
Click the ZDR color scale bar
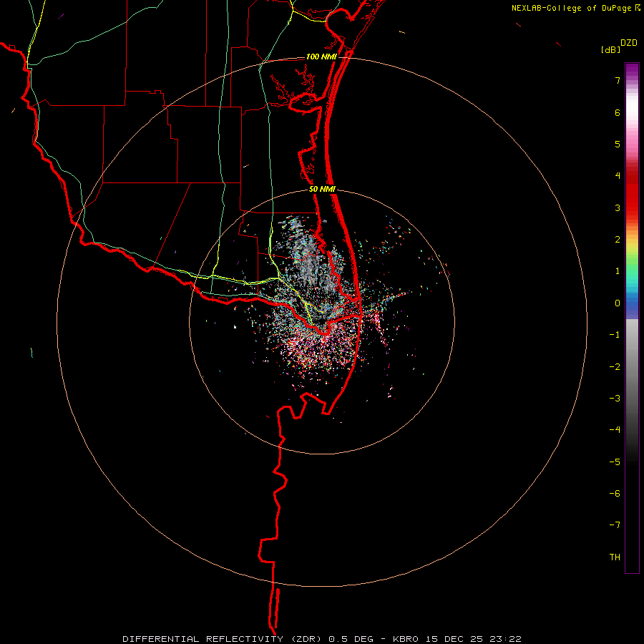[x=632, y=318]
